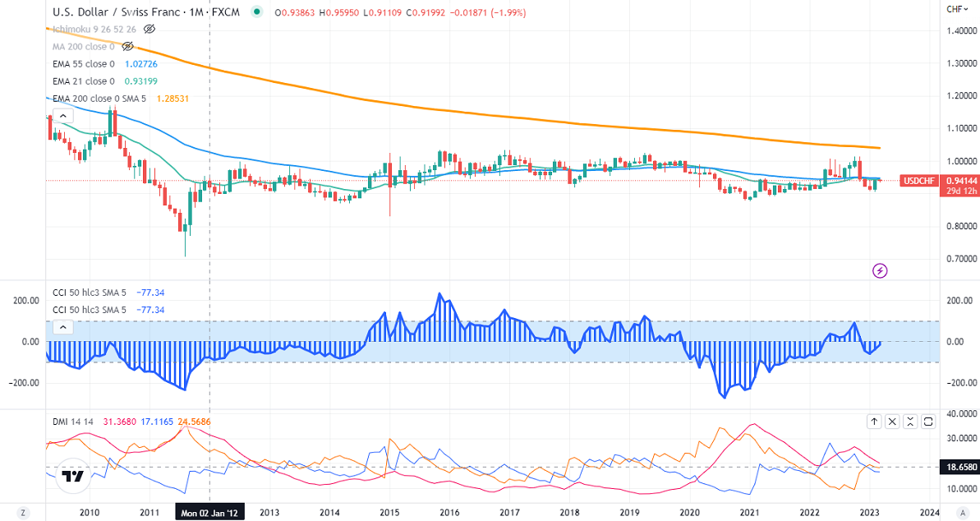The width and height of the screenshot is (980, 521).
Task: Click the TradingView logo
Action: [x=74, y=477]
